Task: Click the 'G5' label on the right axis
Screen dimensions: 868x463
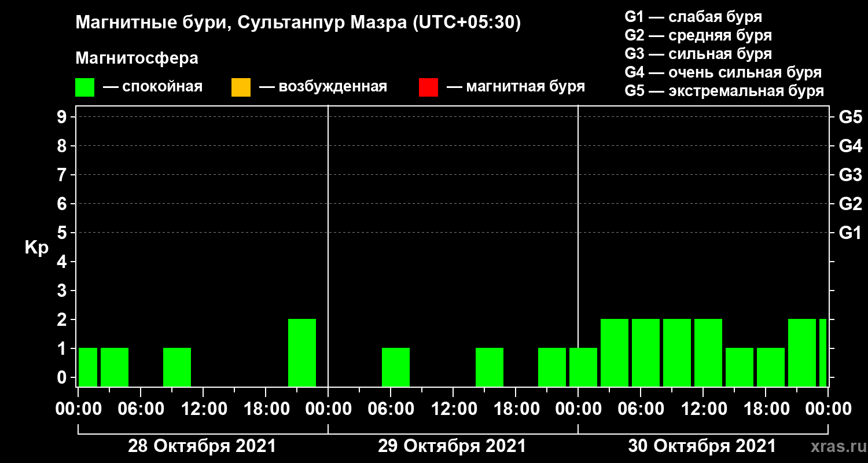Action: tap(850, 117)
